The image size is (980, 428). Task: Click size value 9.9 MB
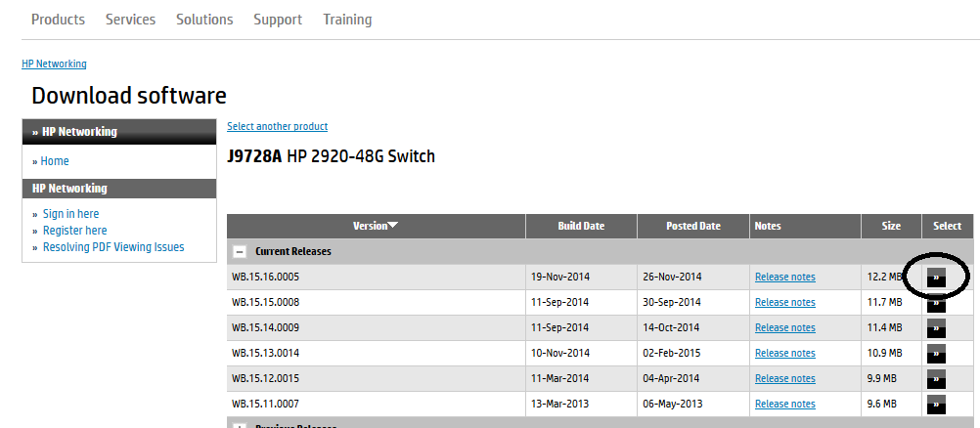[x=882, y=378]
